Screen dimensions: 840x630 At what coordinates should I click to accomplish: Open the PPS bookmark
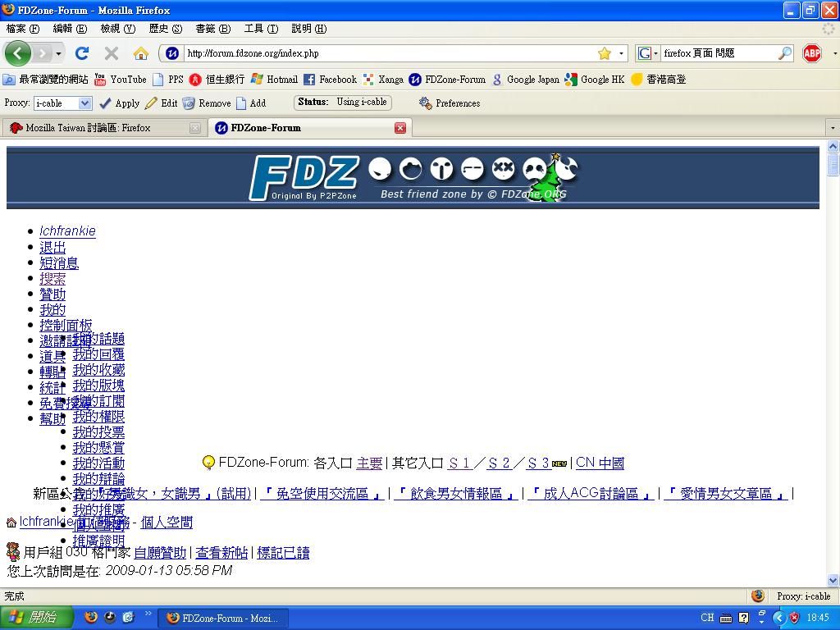(x=168, y=80)
